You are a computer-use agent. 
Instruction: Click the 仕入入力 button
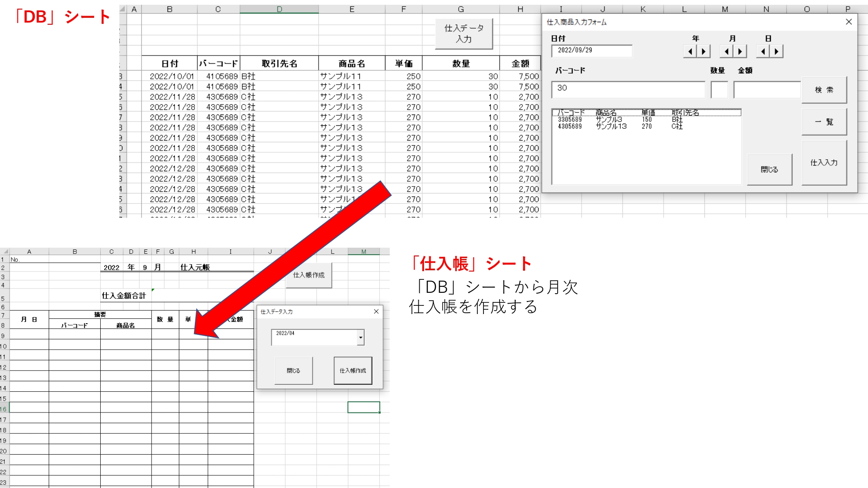coord(824,163)
